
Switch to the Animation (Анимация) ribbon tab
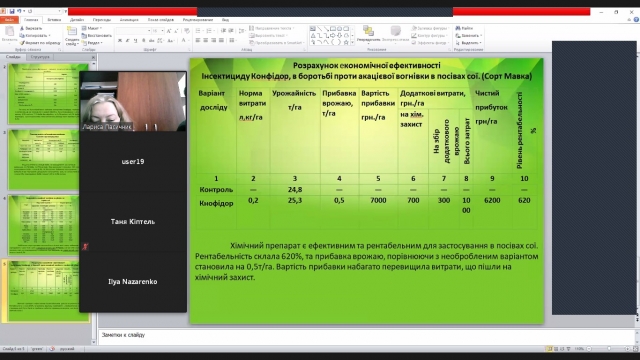pos(129,20)
